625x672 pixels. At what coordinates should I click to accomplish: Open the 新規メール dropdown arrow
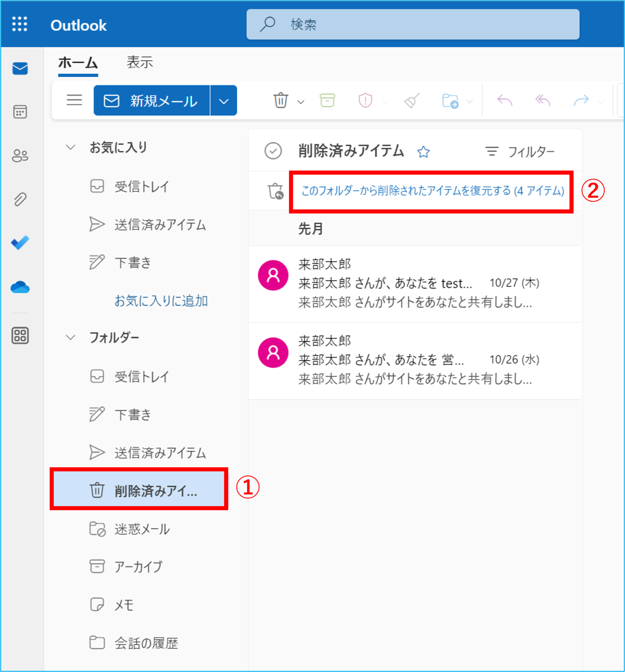coord(223,100)
